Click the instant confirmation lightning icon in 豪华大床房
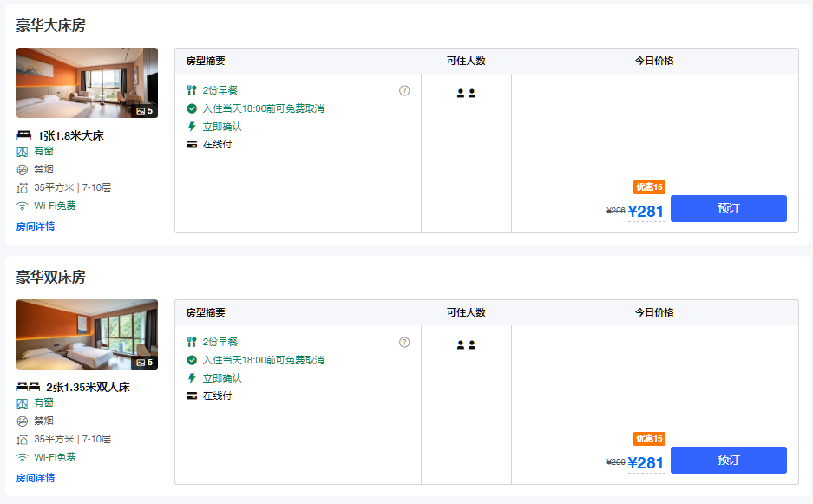Image resolution: width=813 pixels, height=504 pixels. point(192,127)
